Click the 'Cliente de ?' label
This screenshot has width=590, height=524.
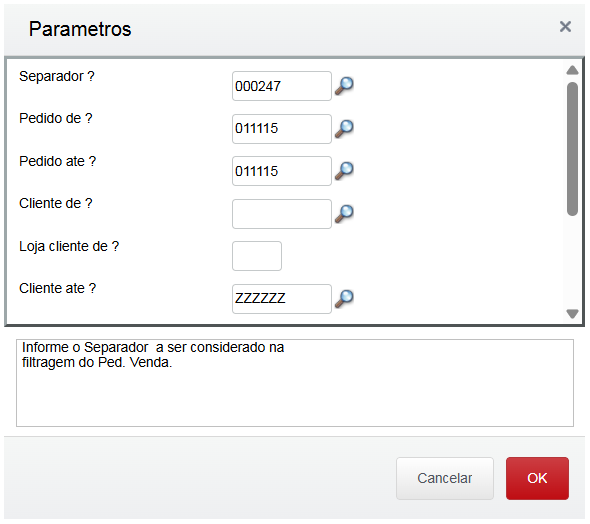56,204
